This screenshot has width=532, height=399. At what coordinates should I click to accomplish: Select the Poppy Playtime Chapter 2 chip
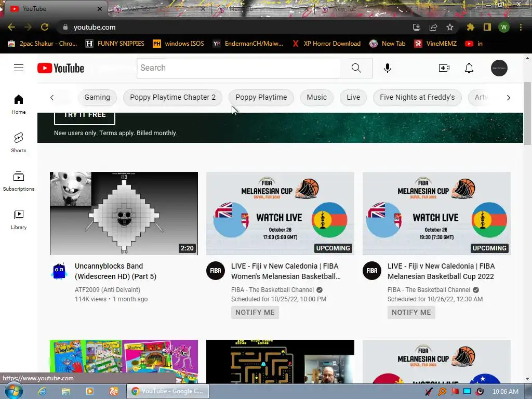[x=172, y=97]
